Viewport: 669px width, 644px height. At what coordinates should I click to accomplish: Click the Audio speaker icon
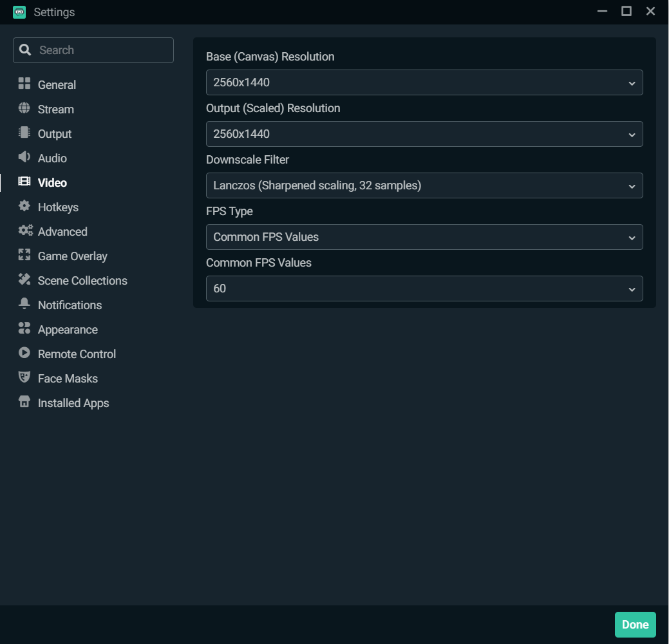click(x=24, y=158)
